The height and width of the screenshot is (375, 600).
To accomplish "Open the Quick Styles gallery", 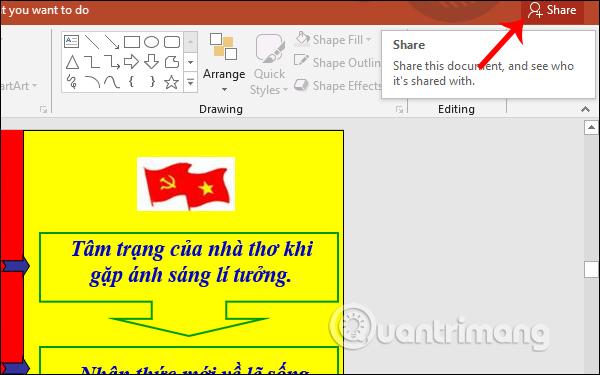I will tap(269, 65).
